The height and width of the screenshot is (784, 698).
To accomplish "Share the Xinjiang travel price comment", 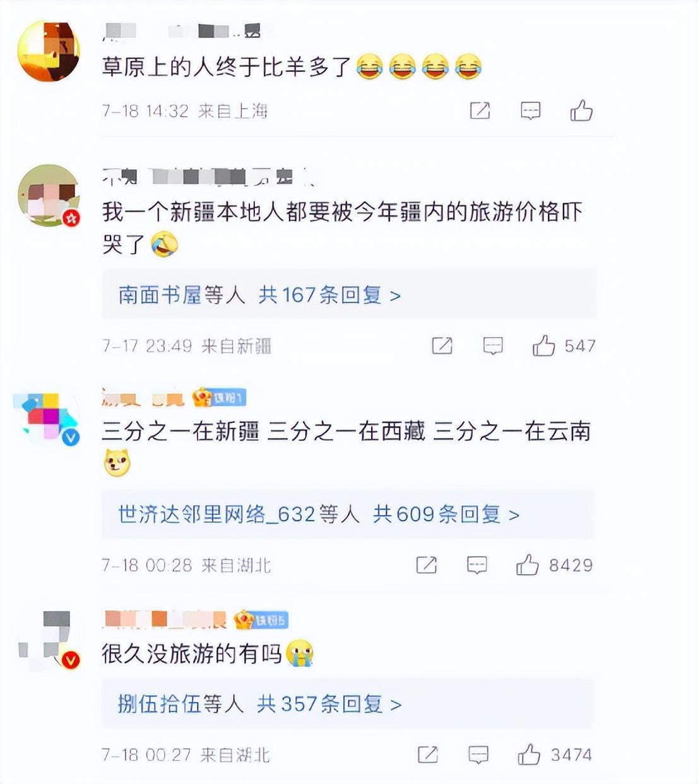I will (442, 345).
